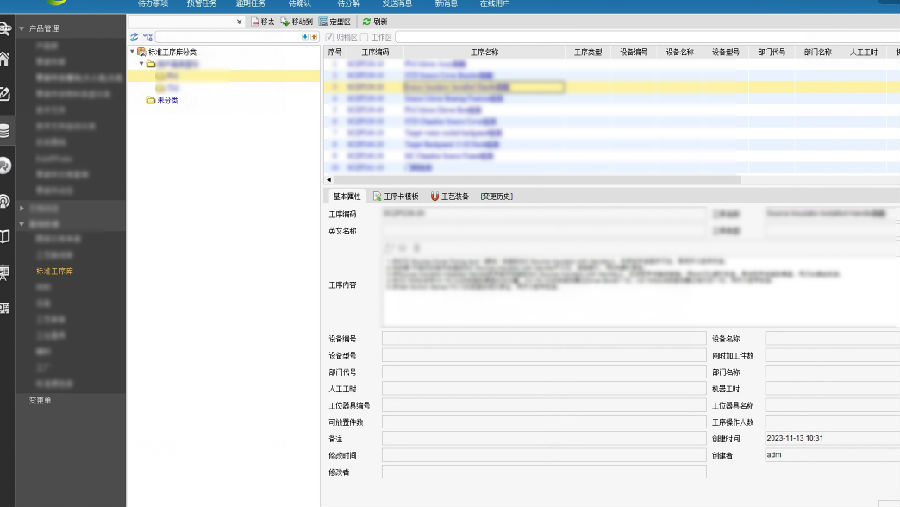This screenshot has height=507, width=900.
Task: Click the 设备编号 input field
Action: pyautogui.click(x=544, y=338)
